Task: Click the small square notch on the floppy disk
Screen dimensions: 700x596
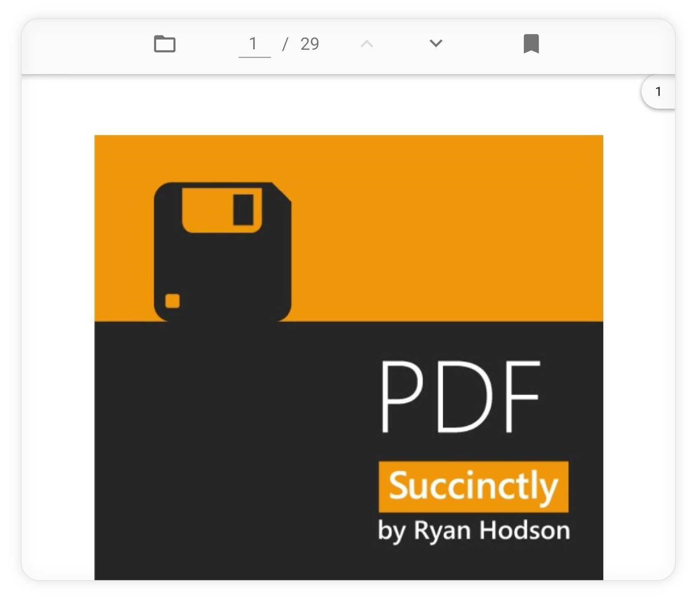Action: pos(172,300)
